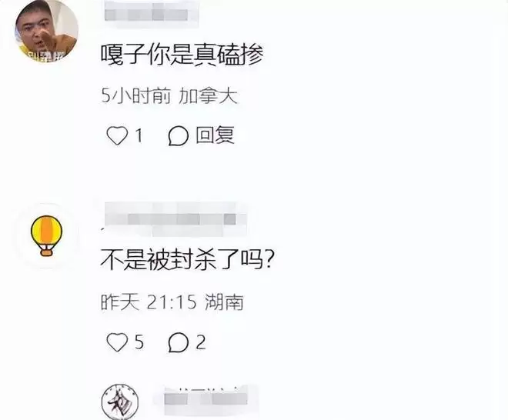Click the reply speech bubble beside 回复
The height and width of the screenshot is (420, 508).
[x=179, y=135]
